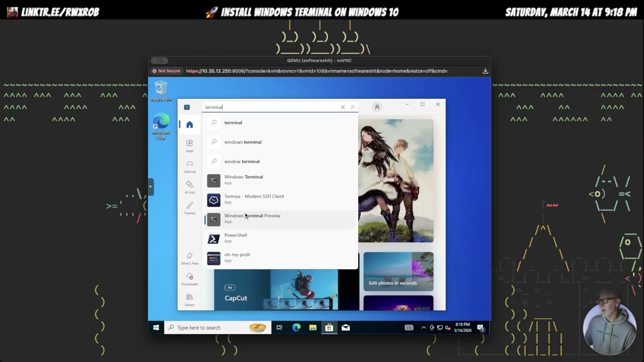Open Termius - Modern SSH Client result
The width and height of the screenshot is (644, 362).
point(281,200)
